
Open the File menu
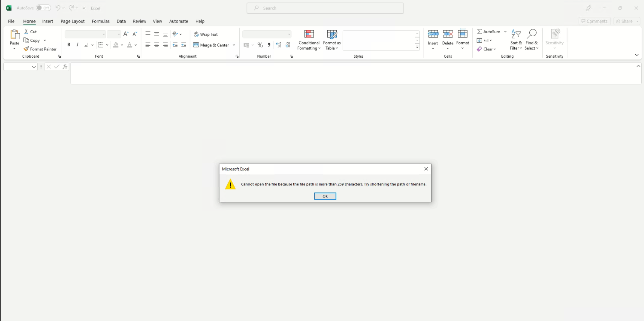11,21
